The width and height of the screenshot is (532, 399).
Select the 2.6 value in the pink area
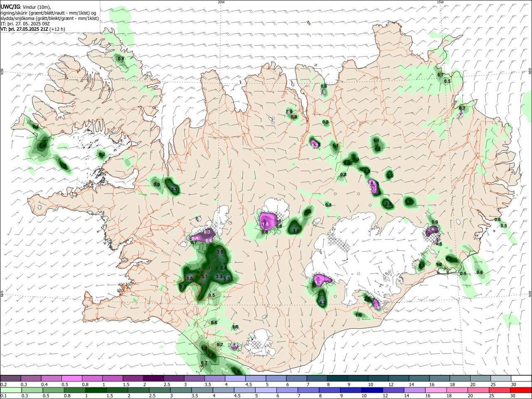372,183
